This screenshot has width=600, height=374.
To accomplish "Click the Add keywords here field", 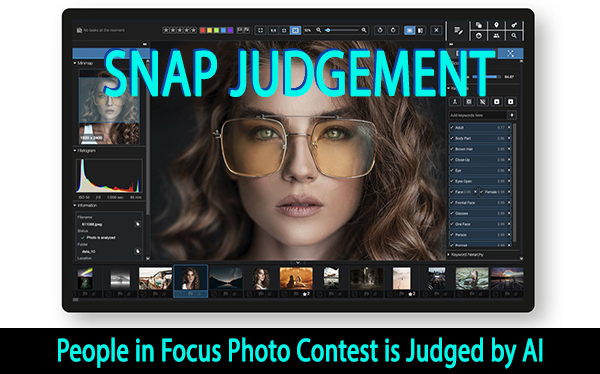I will [478, 115].
